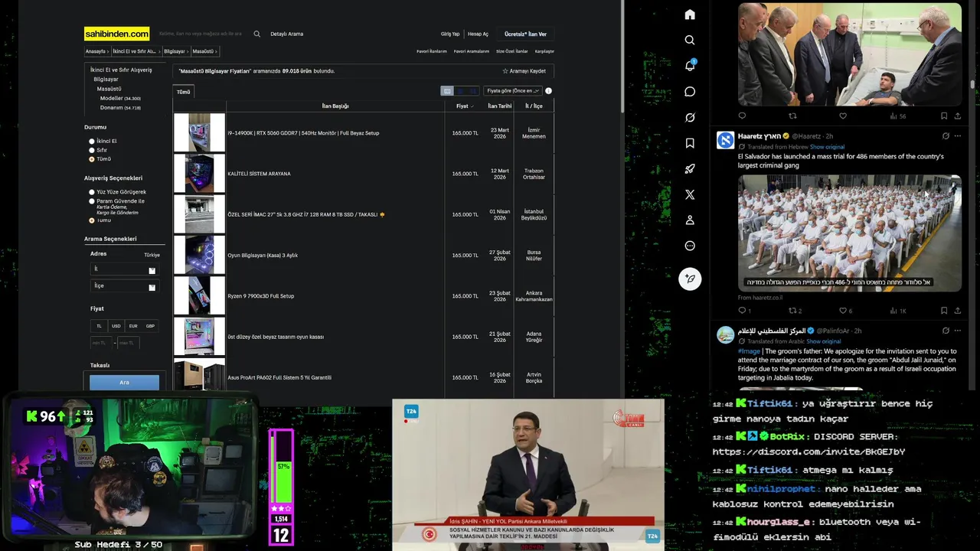Screen dimensions: 980x551
Task: Open X profile person icon
Action: click(x=690, y=220)
